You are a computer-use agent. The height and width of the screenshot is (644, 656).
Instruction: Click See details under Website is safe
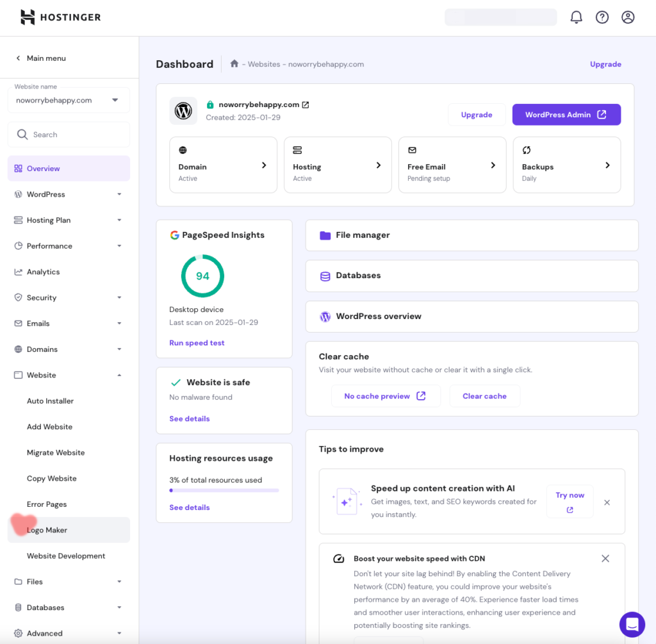(x=190, y=419)
